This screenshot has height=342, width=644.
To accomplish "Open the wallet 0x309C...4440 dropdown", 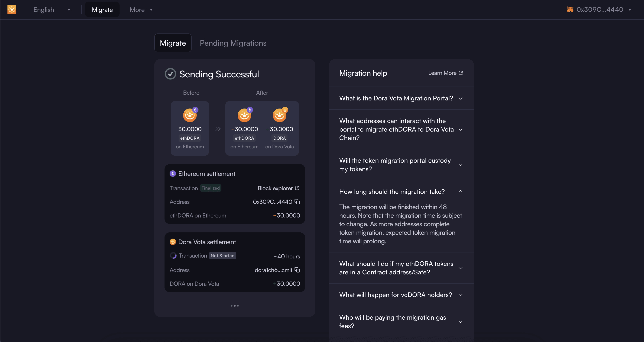I will pyautogui.click(x=599, y=10).
